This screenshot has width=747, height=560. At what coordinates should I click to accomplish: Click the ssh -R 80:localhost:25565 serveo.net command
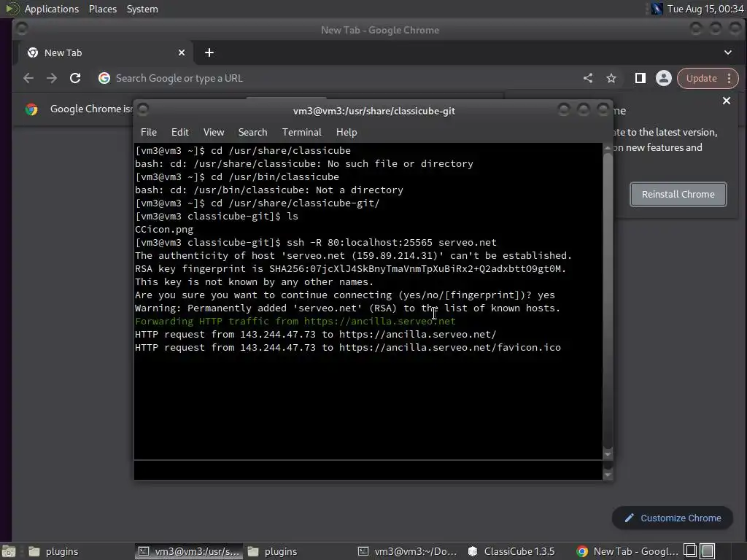click(x=392, y=242)
